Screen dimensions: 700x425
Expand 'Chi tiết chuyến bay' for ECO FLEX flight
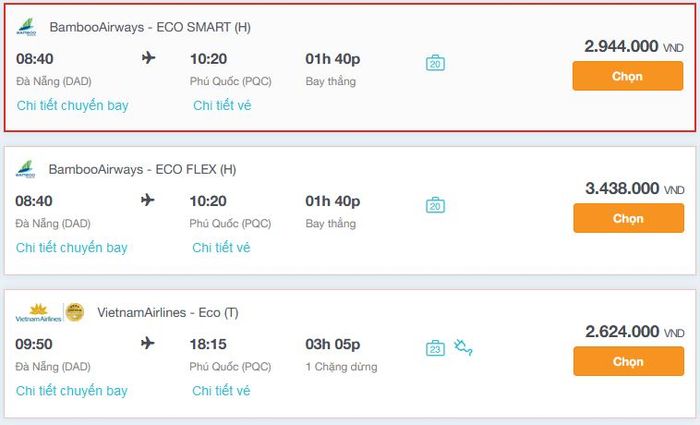(72, 247)
